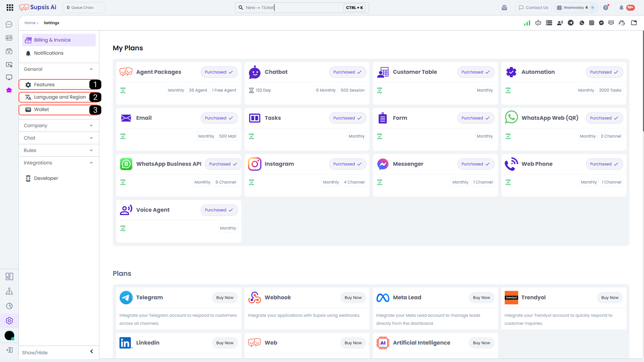Open the notifications bell with 99+ badge
Image resolution: width=644 pixels, height=362 pixels.
(x=627, y=8)
